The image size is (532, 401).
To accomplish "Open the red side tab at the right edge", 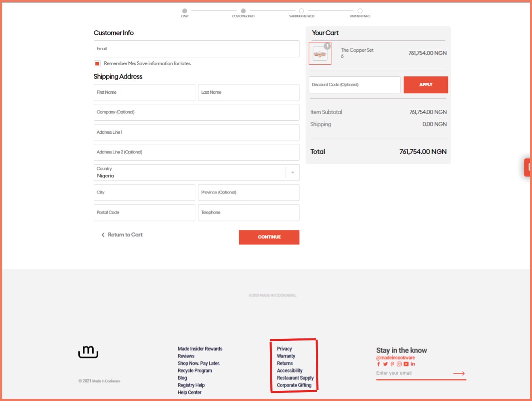I will [528, 167].
